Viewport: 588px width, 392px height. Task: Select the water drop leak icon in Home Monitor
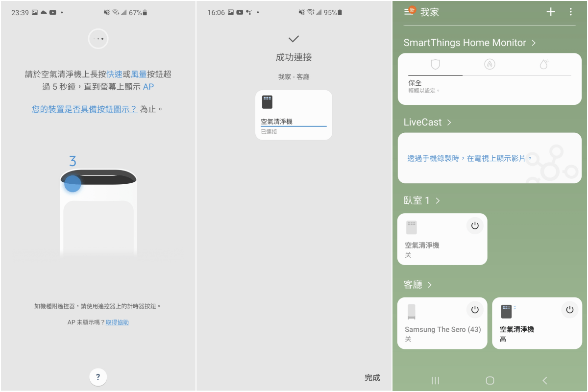point(544,64)
